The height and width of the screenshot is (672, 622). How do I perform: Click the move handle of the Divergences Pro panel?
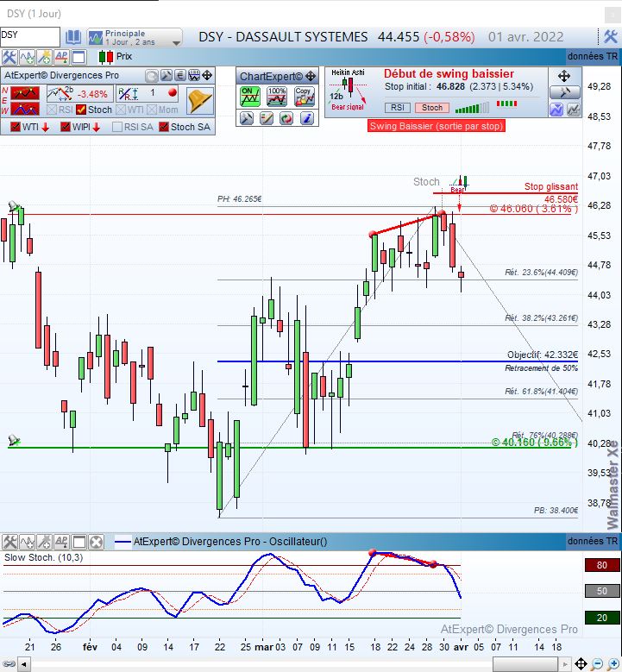pyautogui.click(x=207, y=76)
